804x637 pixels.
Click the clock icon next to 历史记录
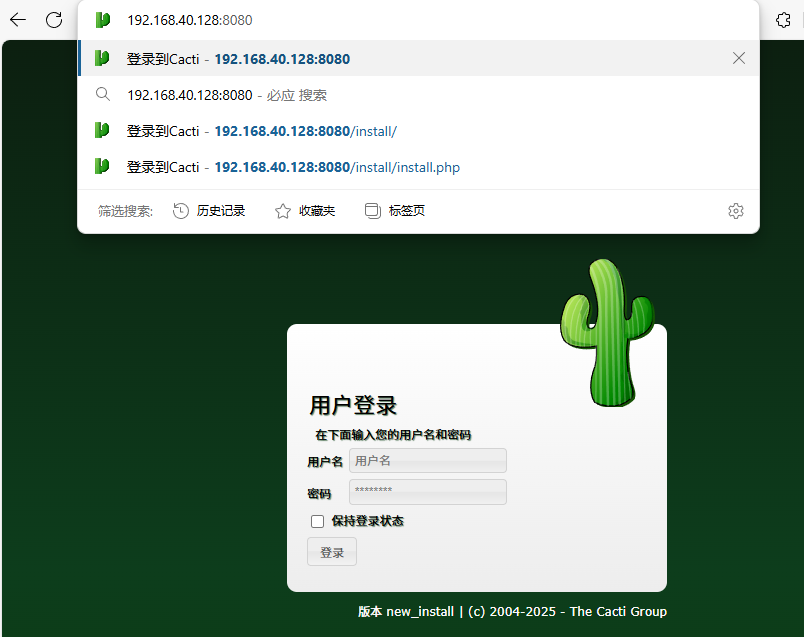[x=180, y=211]
